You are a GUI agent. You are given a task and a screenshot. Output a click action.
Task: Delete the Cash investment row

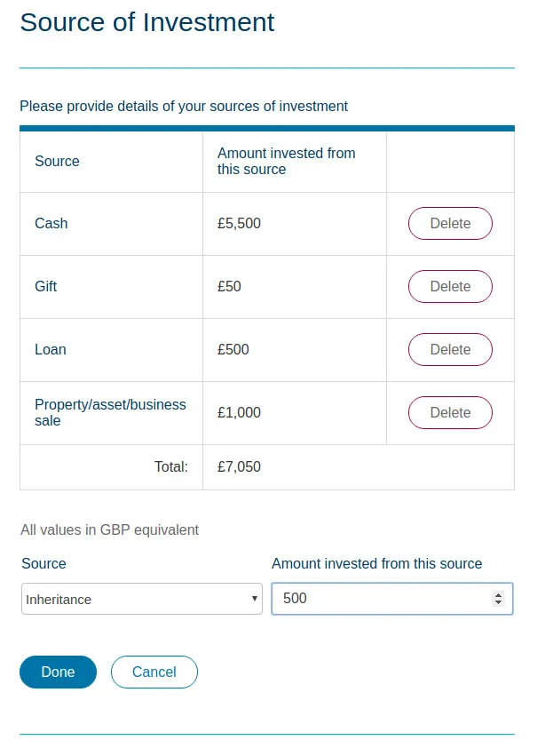click(x=450, y=223)
